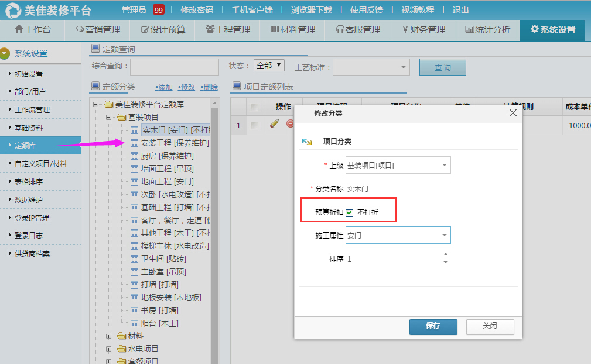Click the 厨房 tree item icon
The width and height of the screenshot is (591, 364).
click(x=135, y=156)
